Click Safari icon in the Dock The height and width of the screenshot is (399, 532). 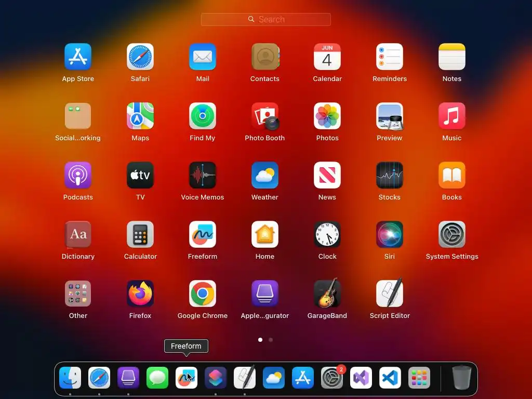click(x=99, y=378)
